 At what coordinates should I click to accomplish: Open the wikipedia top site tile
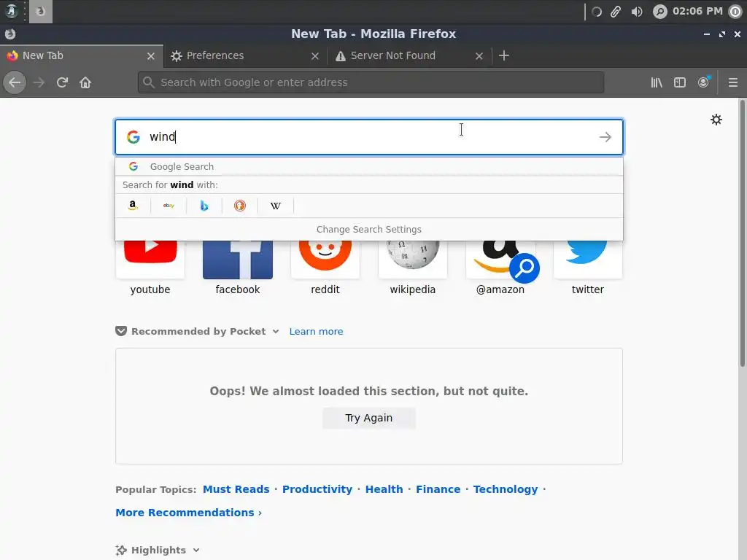[x=413, y=268]
